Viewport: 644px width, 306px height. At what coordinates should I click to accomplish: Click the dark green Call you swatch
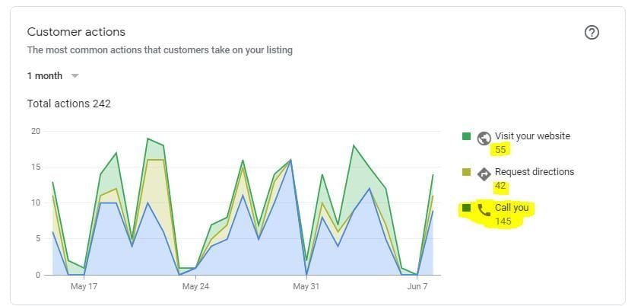tap(466, 208)
